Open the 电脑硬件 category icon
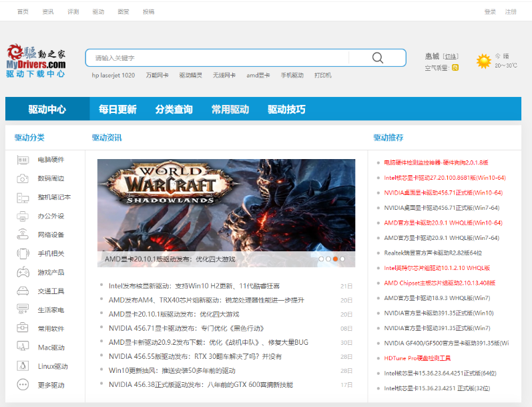 (23, 160)
